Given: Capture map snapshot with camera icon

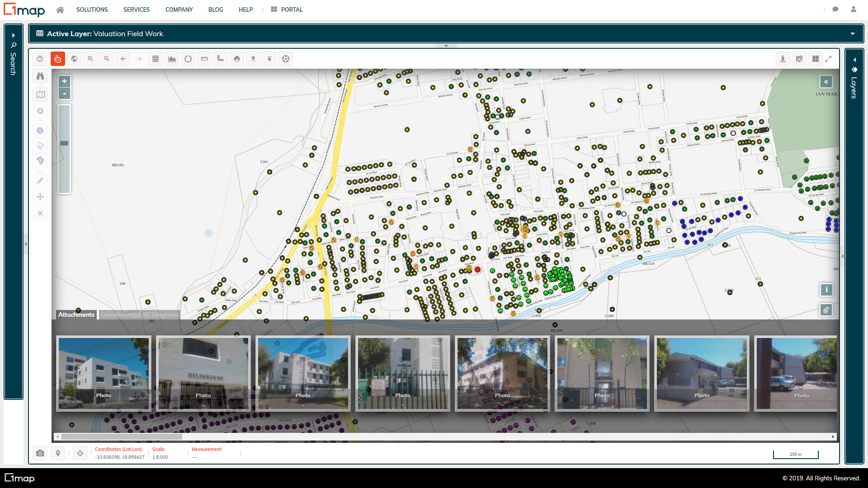Looking at the screenshot, I should tap(40, 453).
